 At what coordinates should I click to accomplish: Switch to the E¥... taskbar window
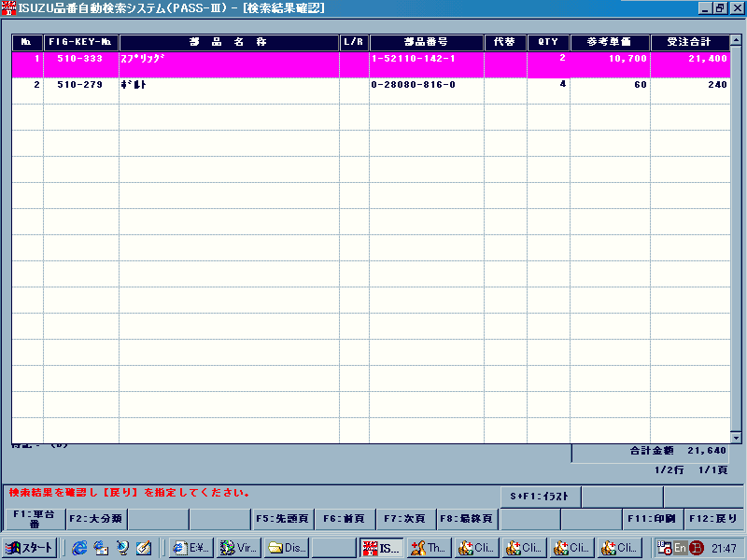click(x=191, y=548)
